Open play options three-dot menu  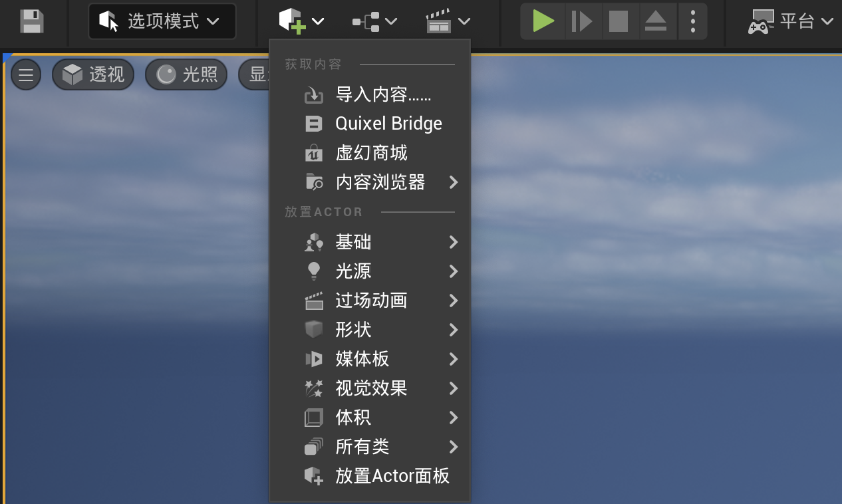[693, 21]
